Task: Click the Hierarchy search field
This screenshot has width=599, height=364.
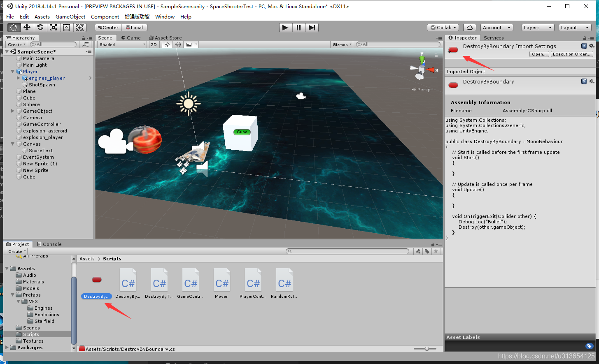Action: point(54,44)
